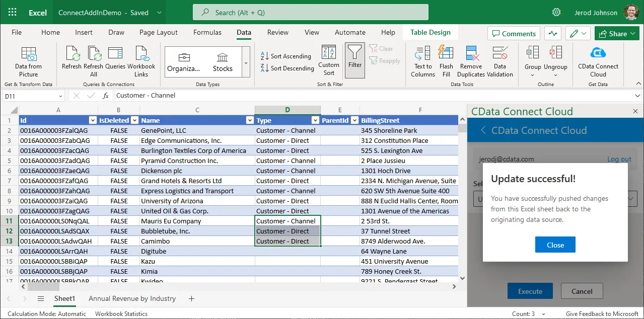
Task: Open the Custom Sort dialog
Action: [x=329, y=60]
